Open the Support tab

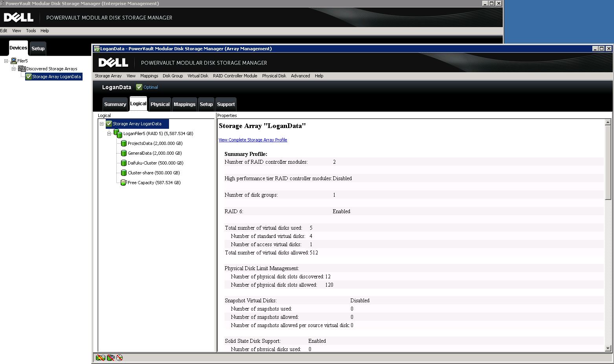click(x=226, y=104)
